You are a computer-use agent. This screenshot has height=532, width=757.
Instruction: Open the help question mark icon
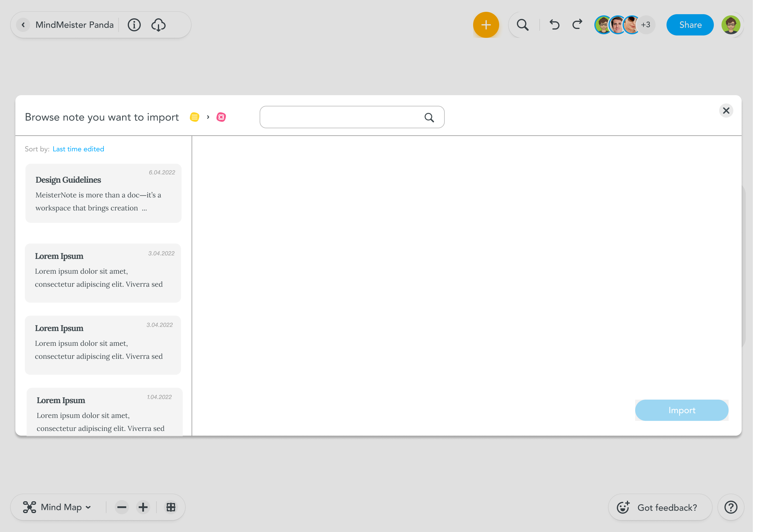tap(731, 507)
